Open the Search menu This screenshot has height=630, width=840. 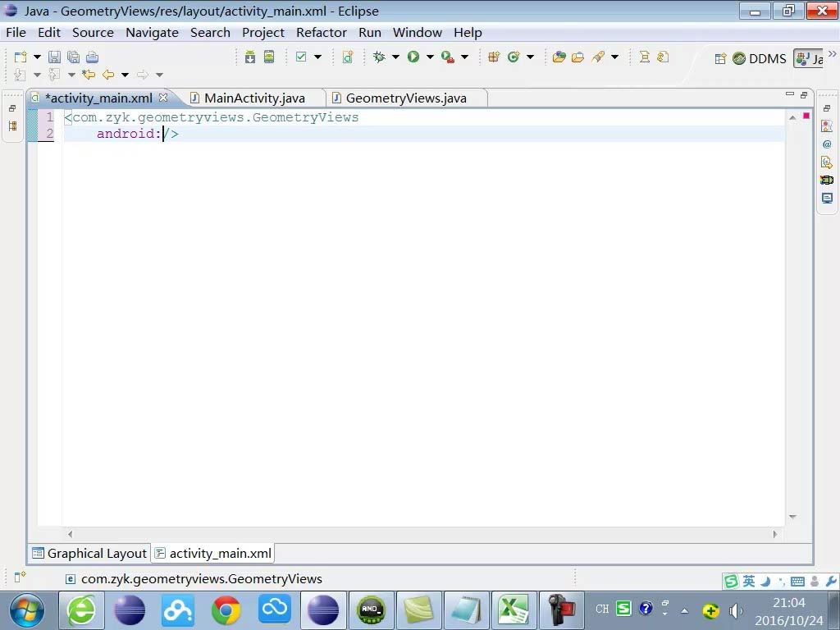click(x=210, y=33)
